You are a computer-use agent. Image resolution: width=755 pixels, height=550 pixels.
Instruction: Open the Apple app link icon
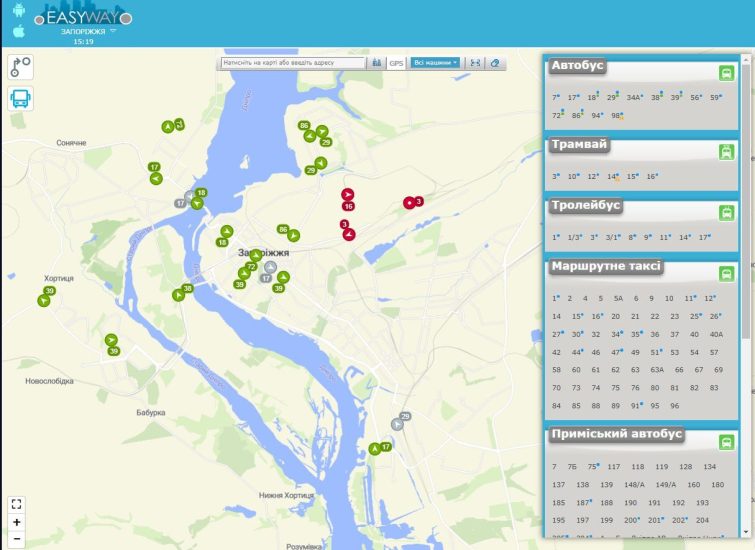(18, 31)
